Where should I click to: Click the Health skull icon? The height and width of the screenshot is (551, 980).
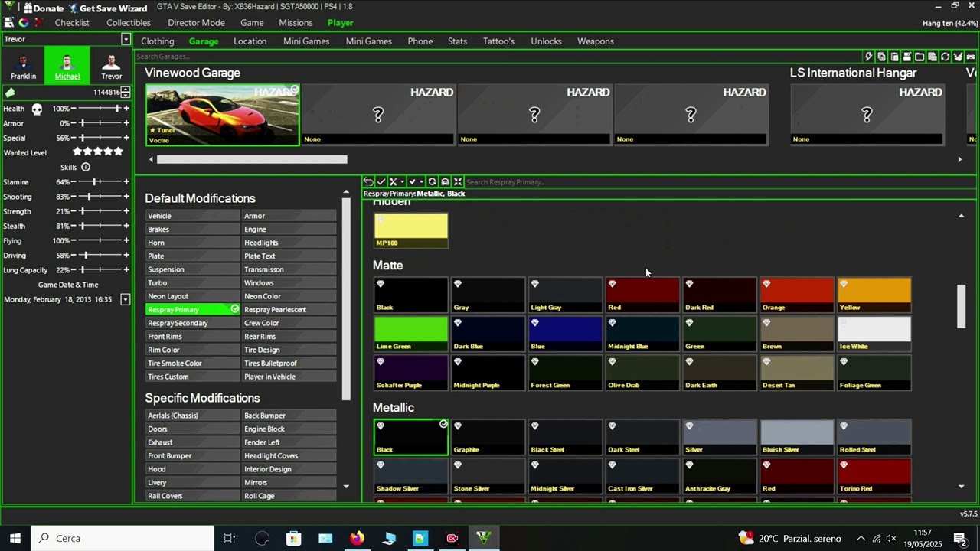(36, 109)
